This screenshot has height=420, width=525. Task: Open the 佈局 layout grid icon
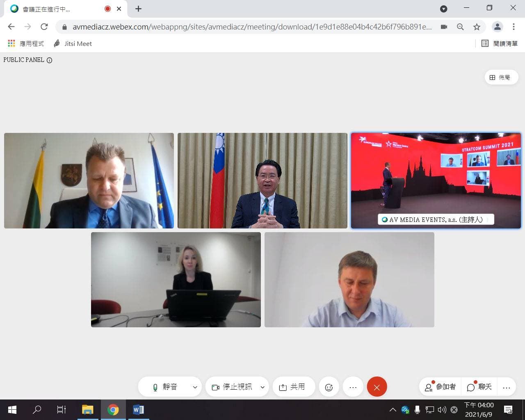click(501, 77)
